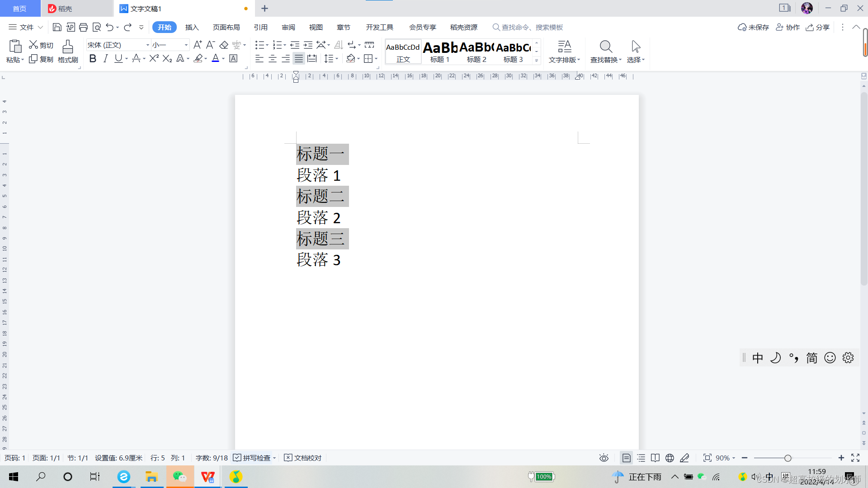Open the font size dropdown 小一

point(186,45)
